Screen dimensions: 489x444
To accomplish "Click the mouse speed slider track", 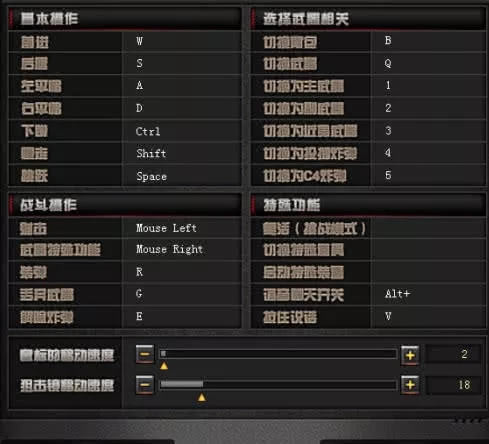I will [x=278, y=354].
